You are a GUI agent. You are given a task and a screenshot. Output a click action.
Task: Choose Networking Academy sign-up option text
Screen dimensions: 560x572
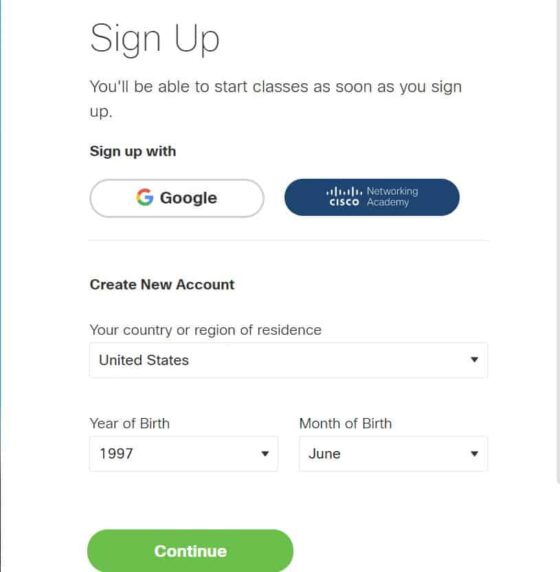392,197
